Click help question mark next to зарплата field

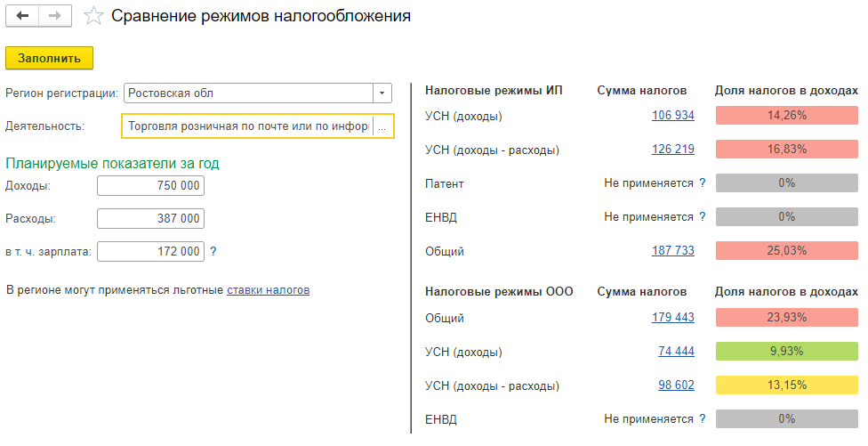(x=213, y=251)
